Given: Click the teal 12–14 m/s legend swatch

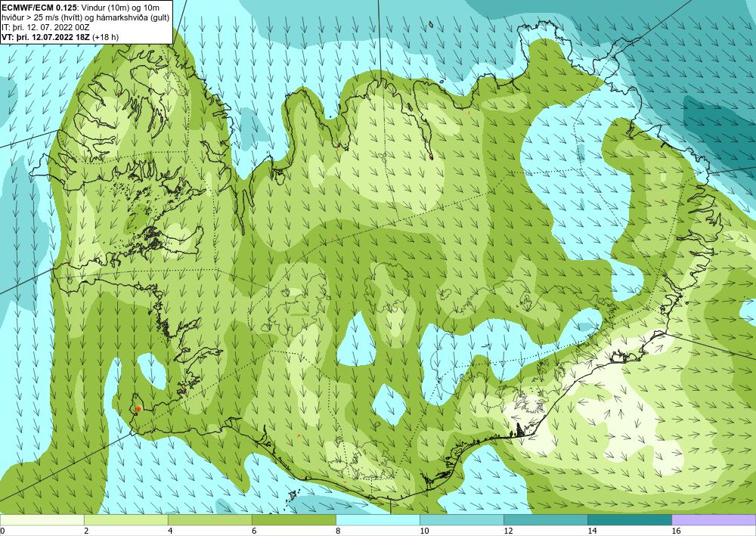Looking at the screenshot, I should [545, 520].
